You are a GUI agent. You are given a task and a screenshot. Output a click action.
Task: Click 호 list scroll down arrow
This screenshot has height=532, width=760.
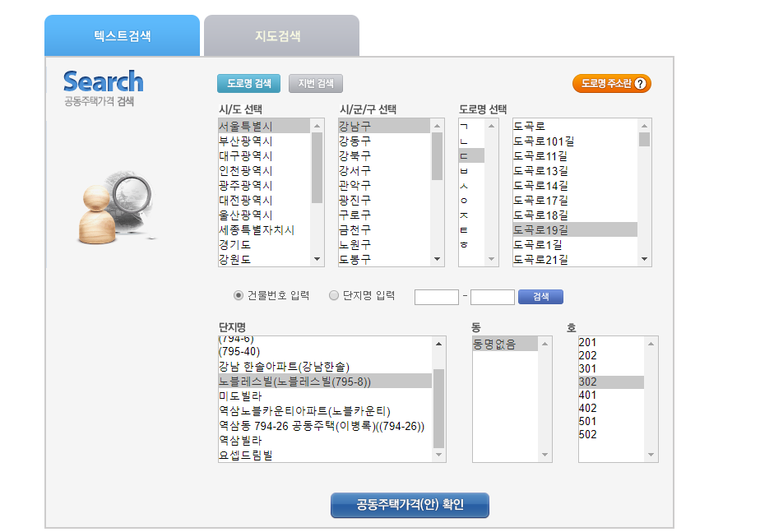pos(651,455)
